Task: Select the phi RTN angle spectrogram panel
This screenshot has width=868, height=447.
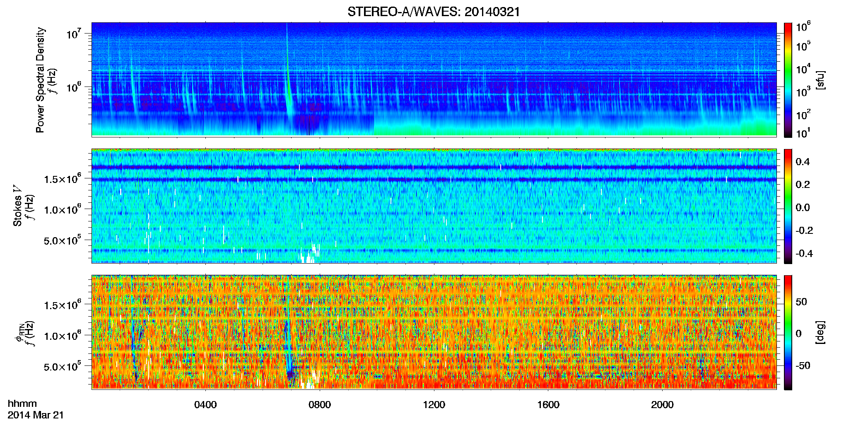Action: tap(434, 332)
